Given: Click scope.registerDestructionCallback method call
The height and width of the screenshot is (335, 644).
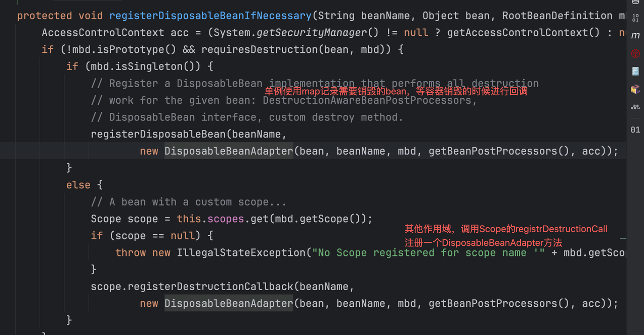Looking at the screenshot, I should [x=192, y=287].
